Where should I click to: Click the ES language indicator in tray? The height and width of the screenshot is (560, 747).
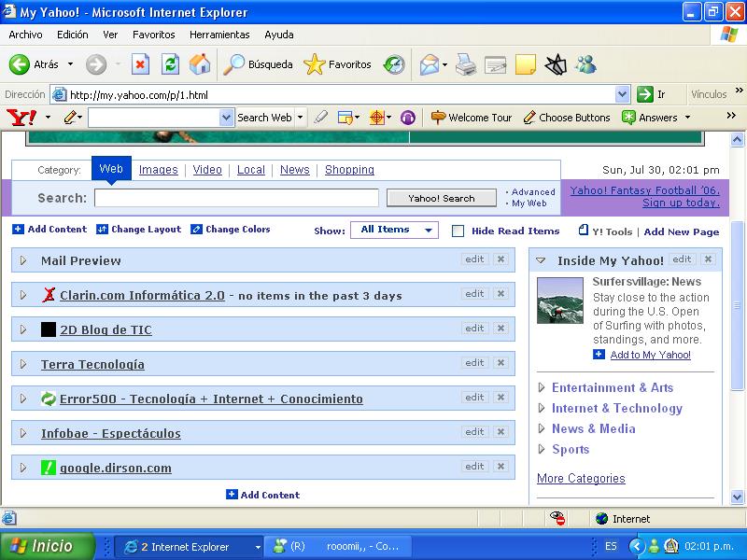(x=611, y=546)
